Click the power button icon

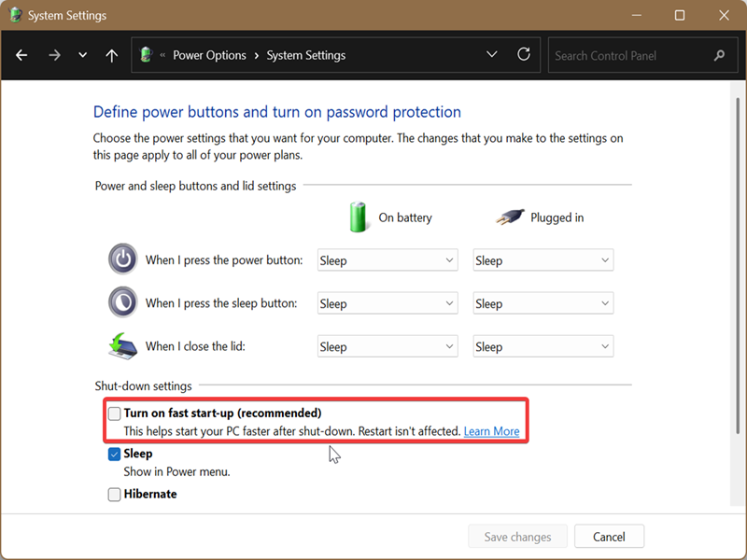tap(123, 259)
